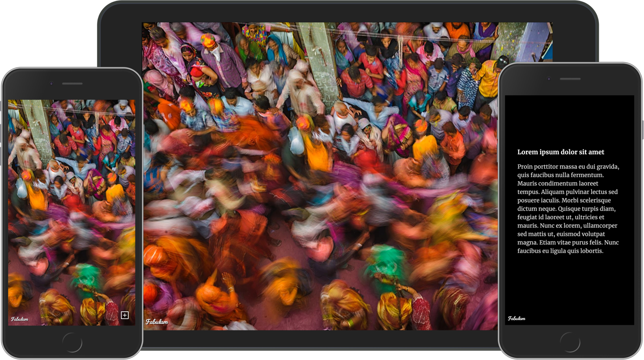Select the Fabulam logo on the right phone
This screenshot has height=360, width=644.
click(517, 318)
